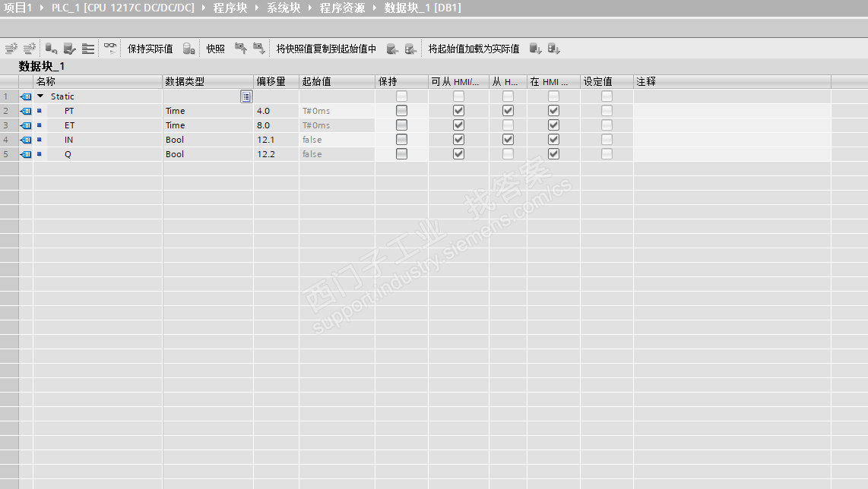Click the snapshot icon with down arrow
Screen dimensions: 868x489
258,49
